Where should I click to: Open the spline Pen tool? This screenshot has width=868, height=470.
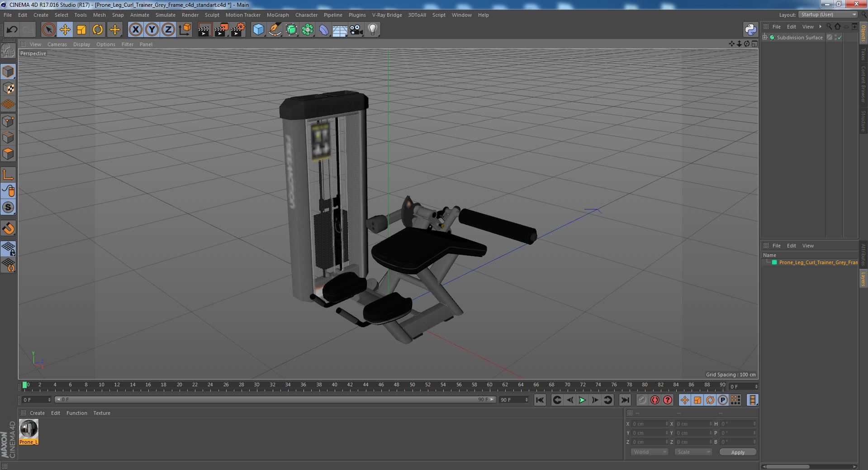[275, 30]
